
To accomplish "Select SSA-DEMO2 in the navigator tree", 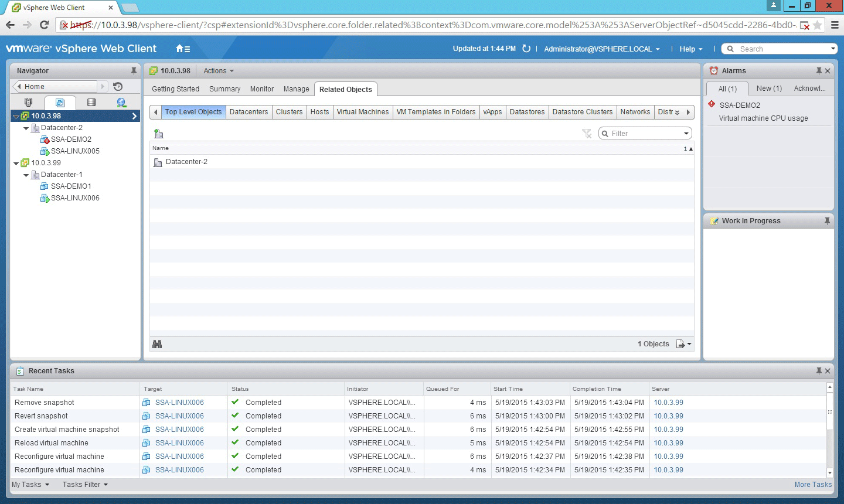I will pos(71,139).
